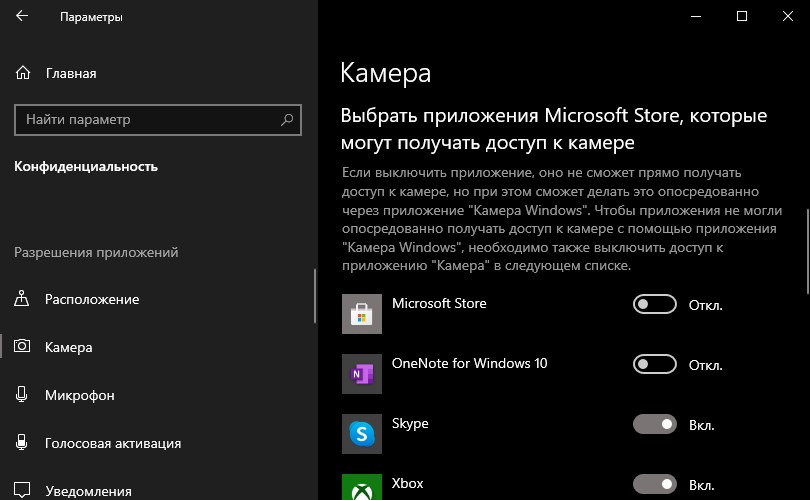Maximize the Параметры window

pos(742,16)
